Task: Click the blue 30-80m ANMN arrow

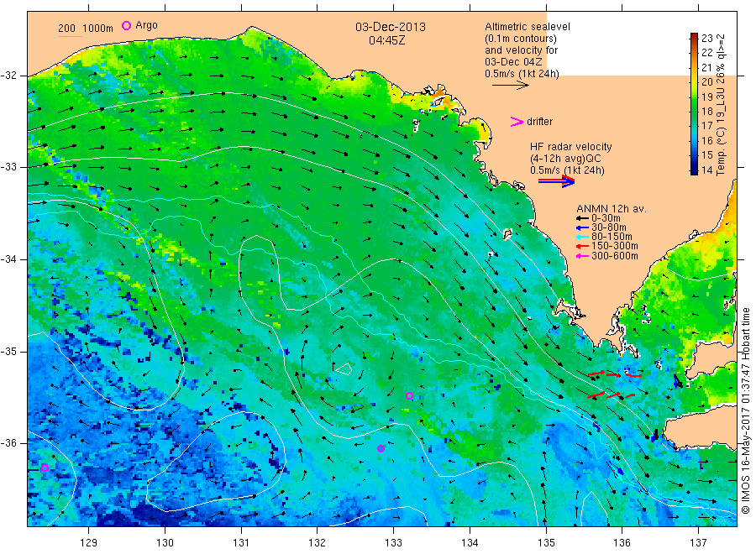Action: click(582, 227)
